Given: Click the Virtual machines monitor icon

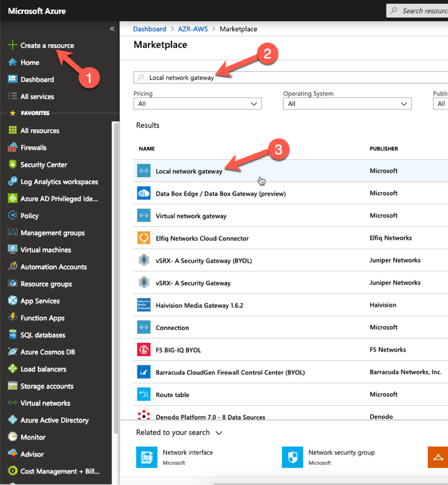Looking at the screenshot, I should point(12,250).
